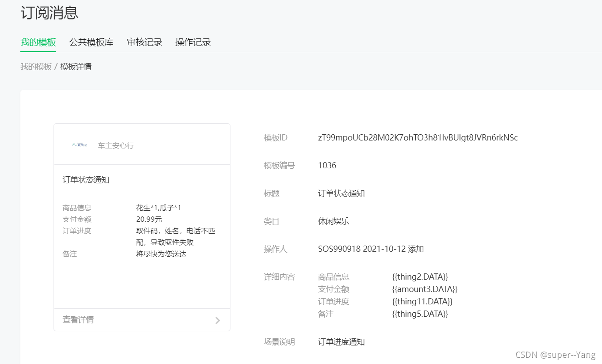Click the 场景说明 label
The width and height of the screenshot is (602, 364).
pos(279,342)
